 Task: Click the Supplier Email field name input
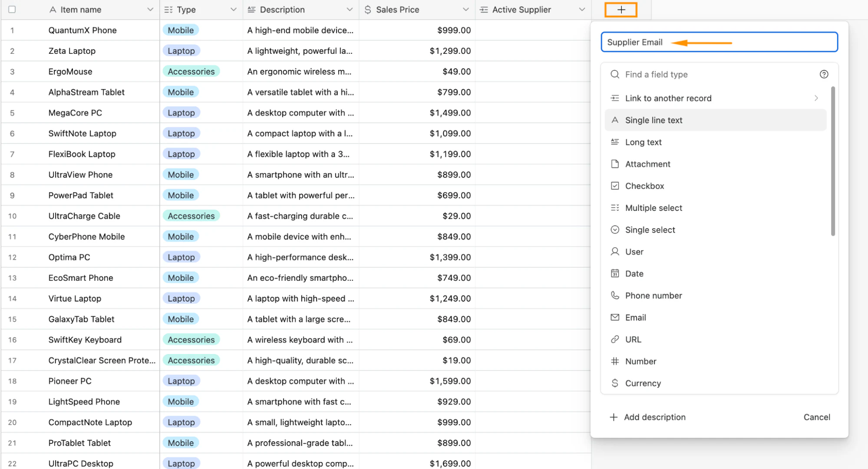719,42
